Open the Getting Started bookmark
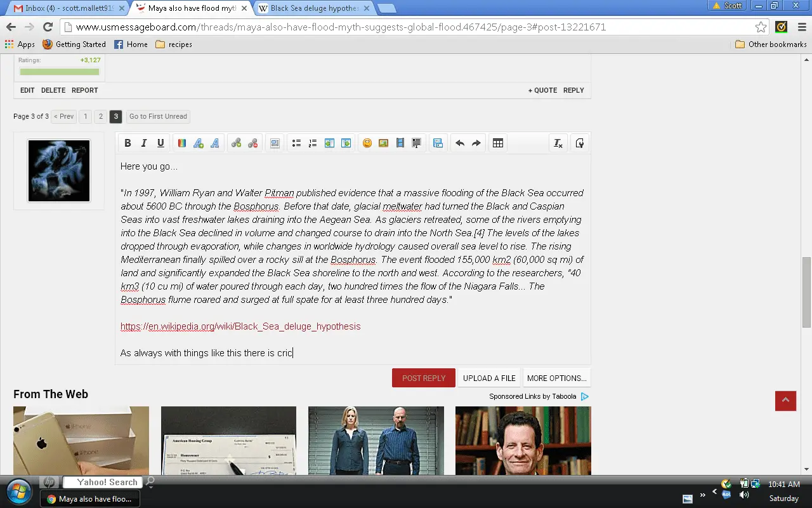Image resolution: width=812 pixels, height=508 pixels. click(74, 44)
